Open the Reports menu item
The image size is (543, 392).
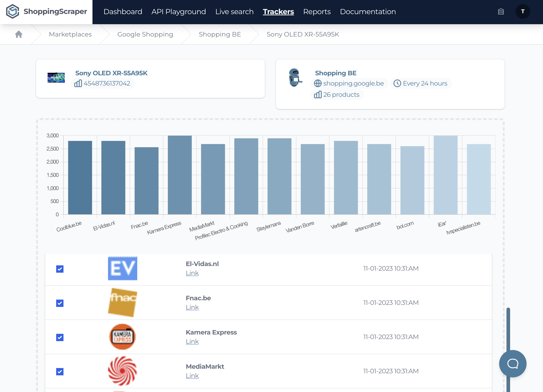317,12
